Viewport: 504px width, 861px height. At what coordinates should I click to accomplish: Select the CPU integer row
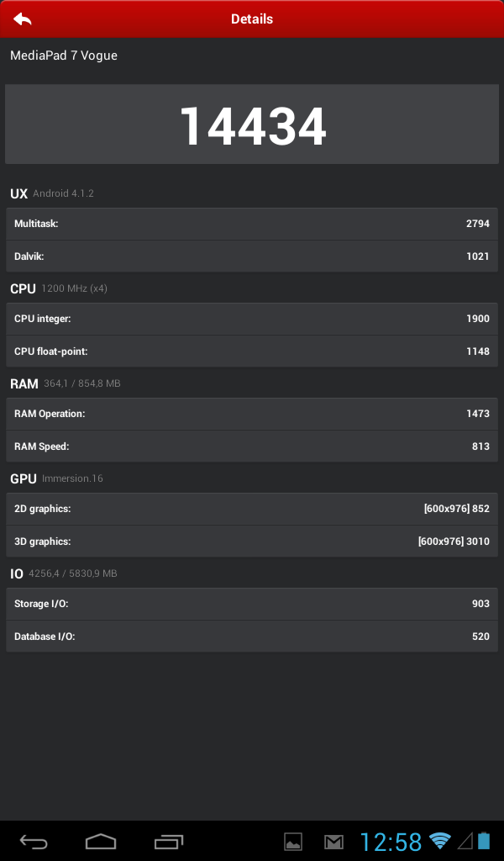click(x=252, y=319)
